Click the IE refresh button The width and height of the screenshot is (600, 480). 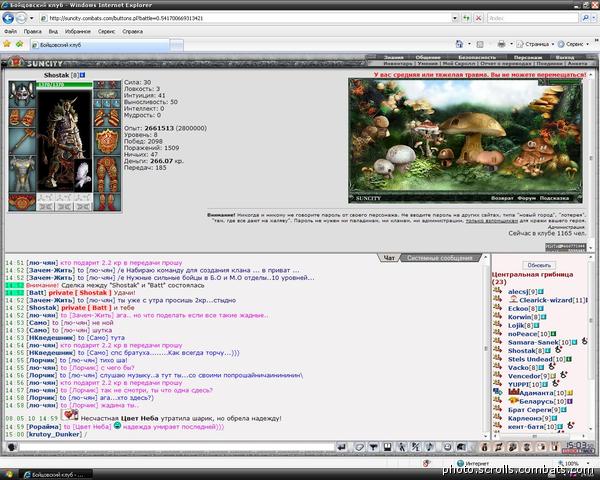466,18
